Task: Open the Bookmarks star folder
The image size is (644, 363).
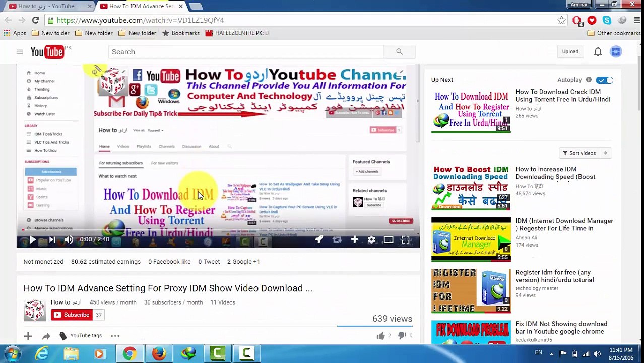Action: pos(180,33)
